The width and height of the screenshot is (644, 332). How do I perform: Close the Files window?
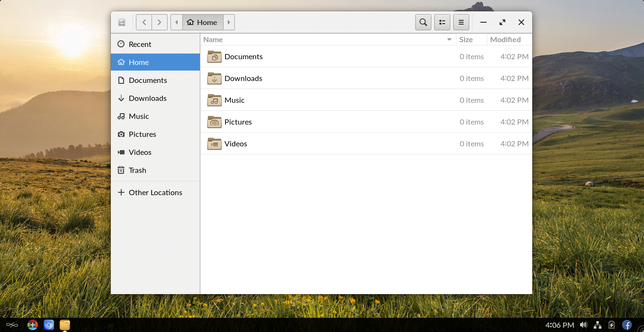tap(521, 22)
